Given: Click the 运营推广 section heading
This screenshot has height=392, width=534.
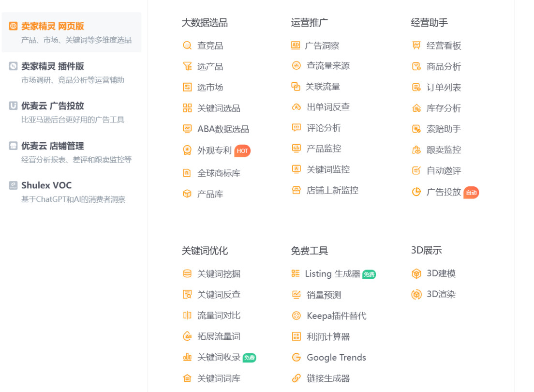Looking at the screenshot, I should click(x=309, y=23).
